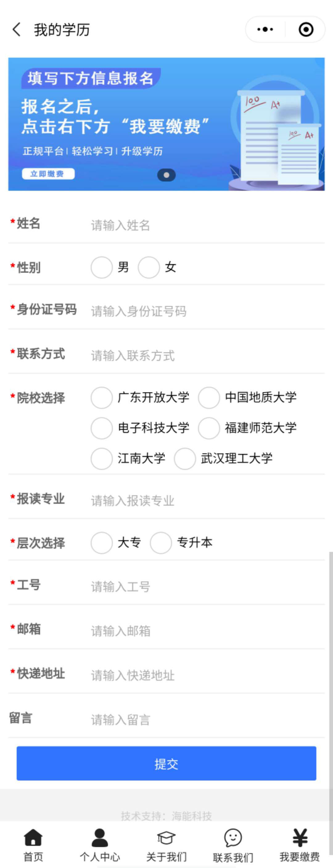Viewport: 333px width, 868px height.
Task: Select 男 gender radio button
Action: pyautogui.click(x=101, y=267)
